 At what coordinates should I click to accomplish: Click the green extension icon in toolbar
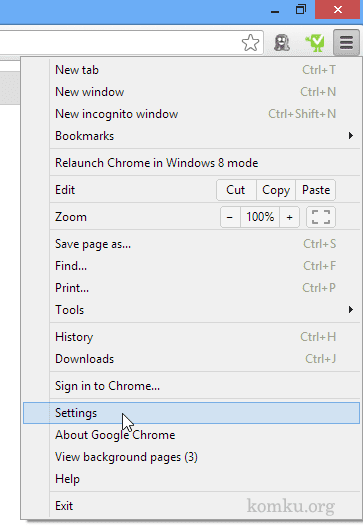coord(315,43)
